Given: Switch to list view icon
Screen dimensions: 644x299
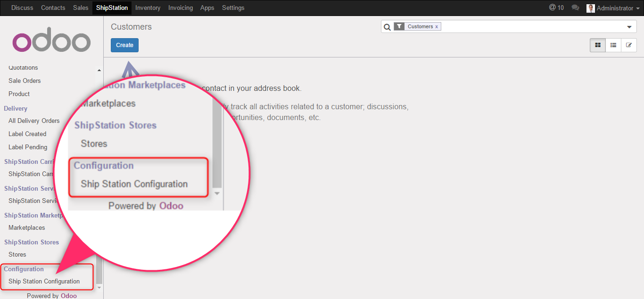Looking at the screenshot, I should point(613,45).
